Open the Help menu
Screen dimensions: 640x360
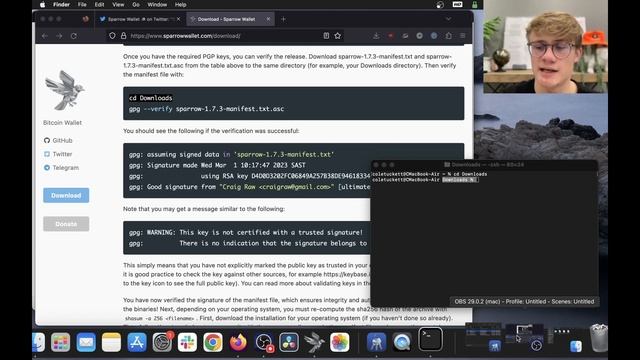click(x=180, y=5)
